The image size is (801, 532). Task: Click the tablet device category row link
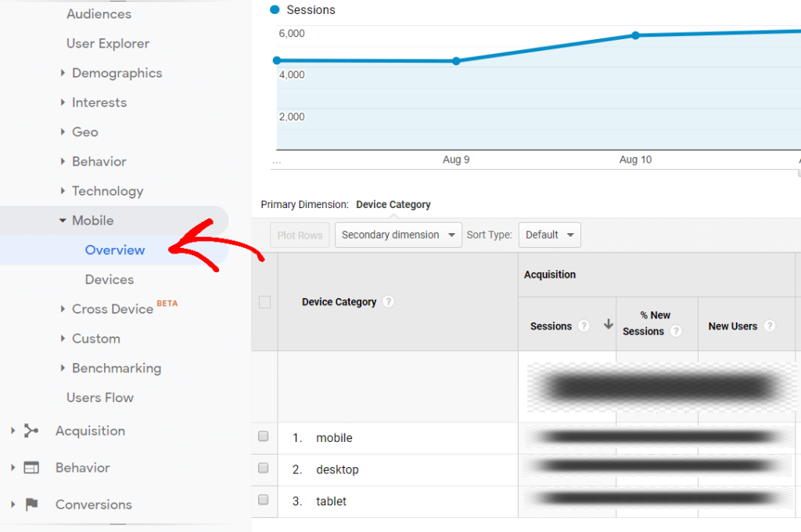tap(331, 501)
